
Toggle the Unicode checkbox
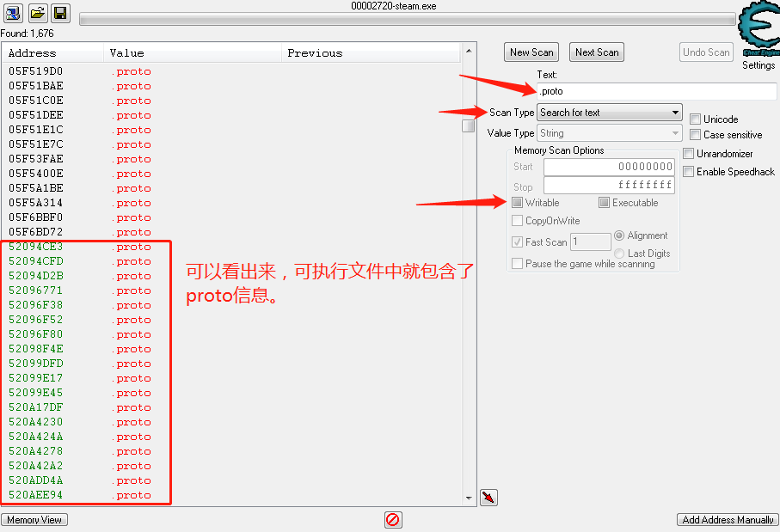coord(696,119)
